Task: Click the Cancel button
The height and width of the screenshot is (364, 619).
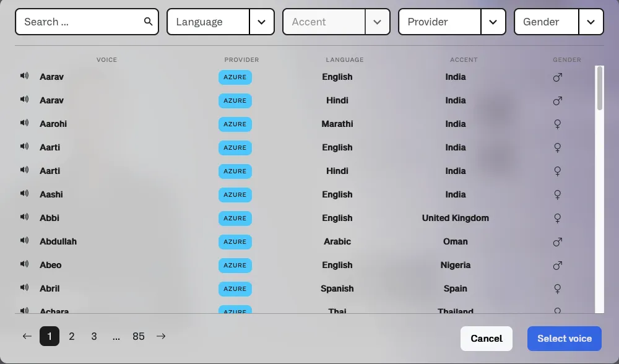Action: [487, 339]
